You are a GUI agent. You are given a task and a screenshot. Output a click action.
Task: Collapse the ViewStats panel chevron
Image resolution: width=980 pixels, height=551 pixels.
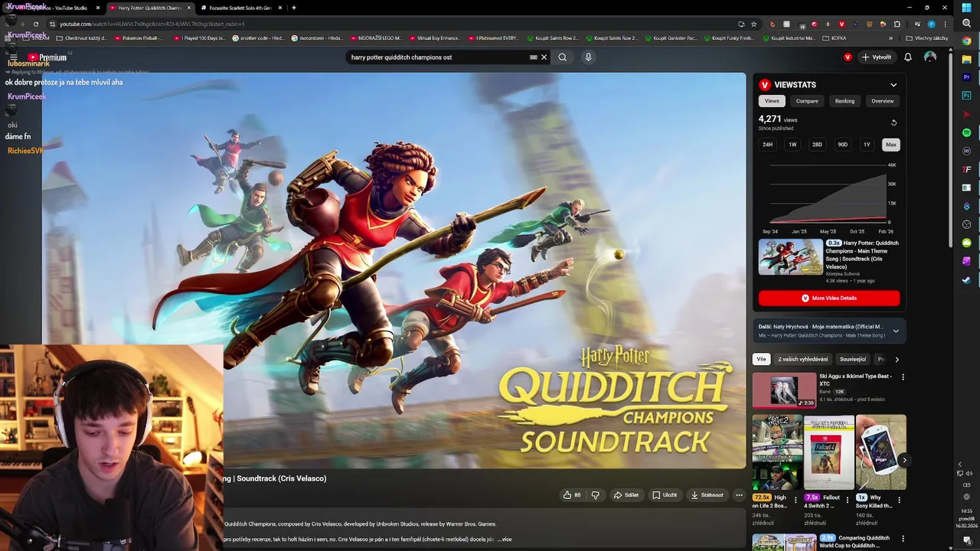(x=893, y=85)
